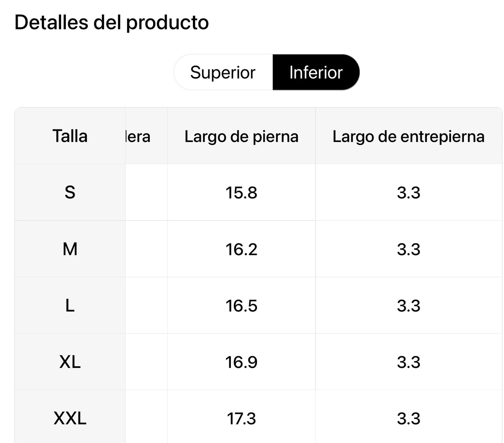
Task: Click the 3.3 inseam value for size XXL
Action: [408, 418]
